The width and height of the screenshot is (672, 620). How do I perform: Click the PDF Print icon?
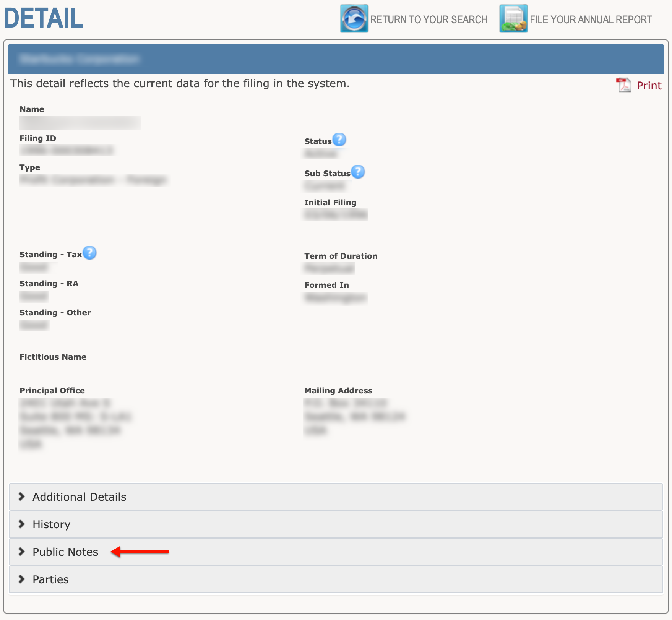[x=623, y=85]
